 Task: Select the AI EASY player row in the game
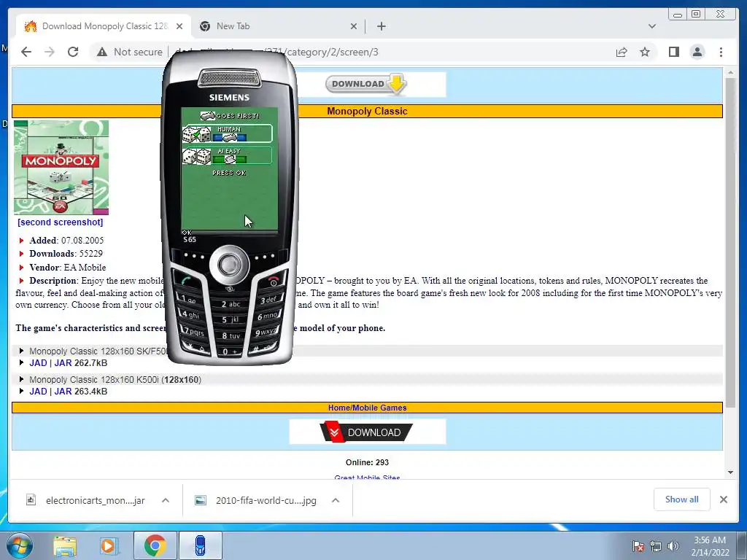coord(228,156)
